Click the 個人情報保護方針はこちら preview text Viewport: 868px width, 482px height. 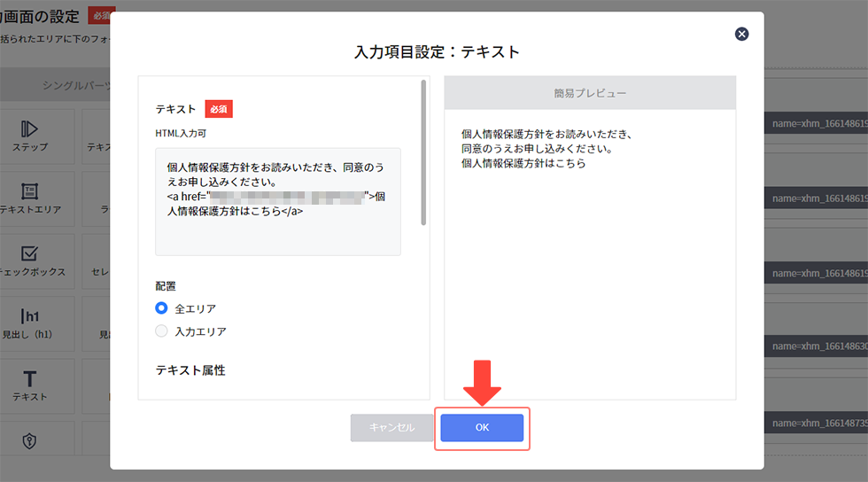(523, 163)
